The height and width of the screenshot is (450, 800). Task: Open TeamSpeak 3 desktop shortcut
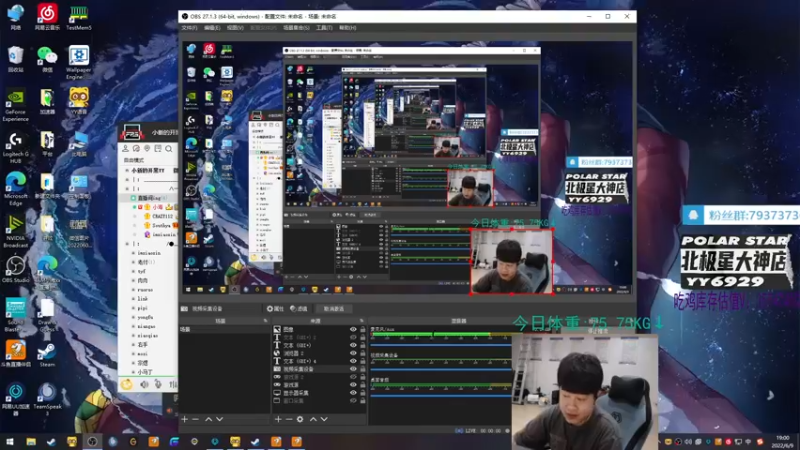pyautogui.click(x=47, y=399)
